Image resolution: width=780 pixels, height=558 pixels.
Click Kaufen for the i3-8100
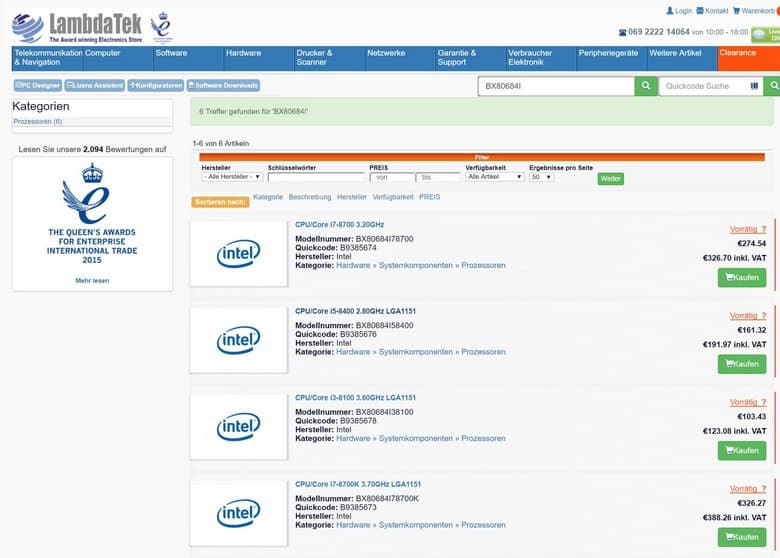point(742,451)
